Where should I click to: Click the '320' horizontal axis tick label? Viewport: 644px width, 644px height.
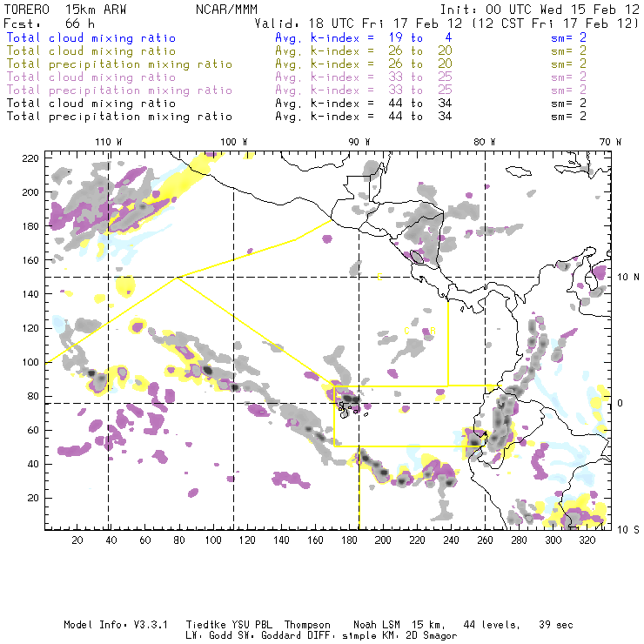587,540
